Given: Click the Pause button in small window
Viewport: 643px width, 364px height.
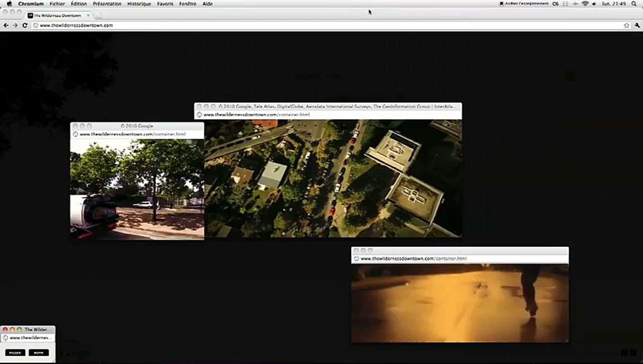Looking at the screenshot, I should pyautogui.click(x=15, y=353).
